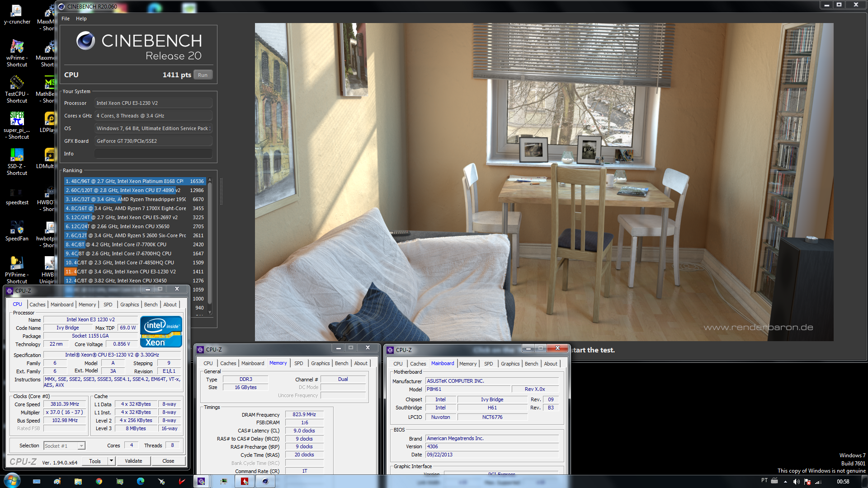Open the Action Center flag icon
868x488 pixels.
coord(807,482)
